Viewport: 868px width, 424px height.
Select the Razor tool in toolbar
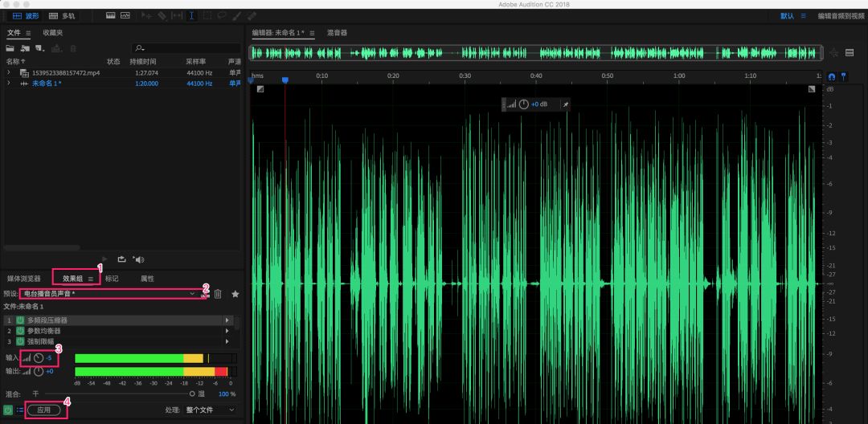[x=162, y=16]
